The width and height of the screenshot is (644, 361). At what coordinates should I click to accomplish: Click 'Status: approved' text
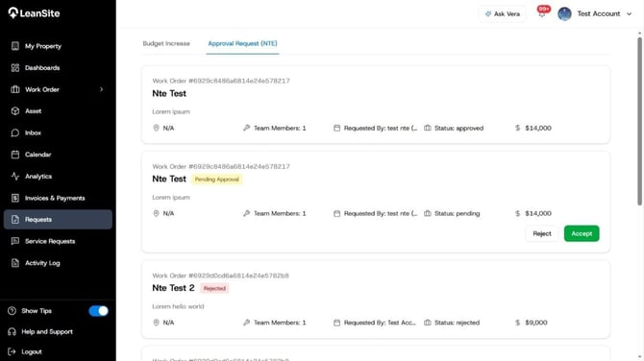458,128
